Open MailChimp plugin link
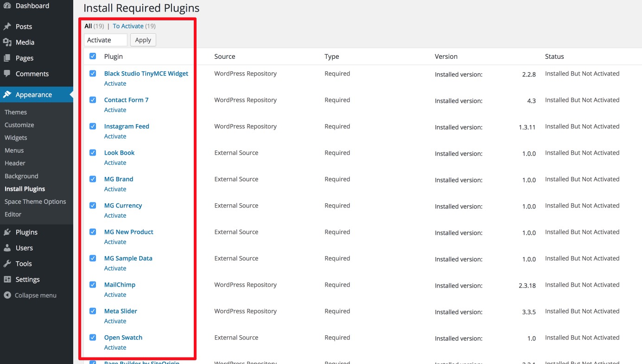This screenshot has width=642, height=364. click(x=120, y=284)
